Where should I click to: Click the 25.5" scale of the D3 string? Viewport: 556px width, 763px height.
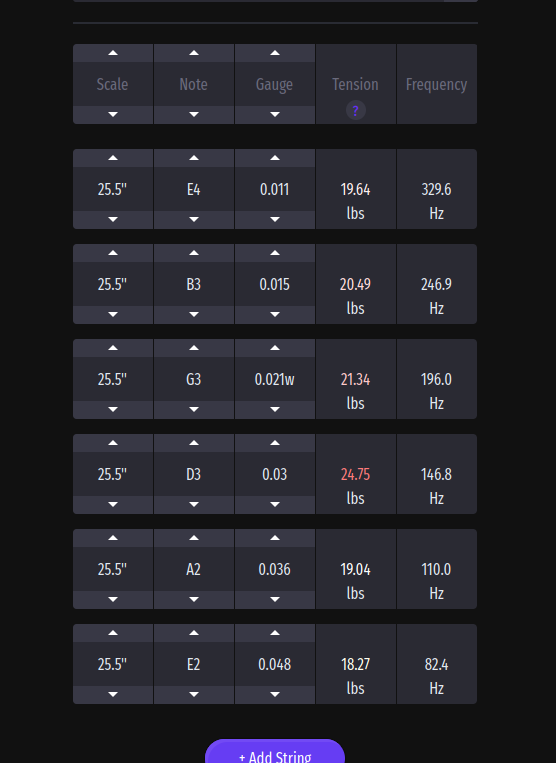pyautogui.click(x=113, y=474)
